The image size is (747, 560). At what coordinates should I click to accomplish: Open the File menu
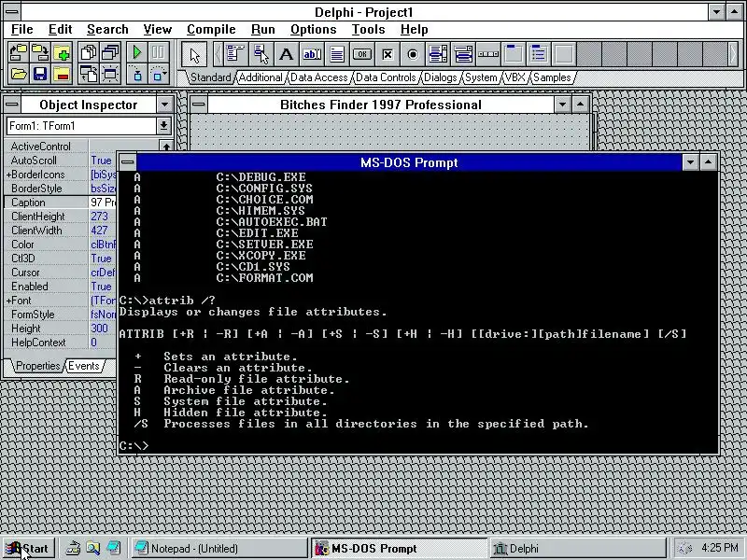coord(21,30)
